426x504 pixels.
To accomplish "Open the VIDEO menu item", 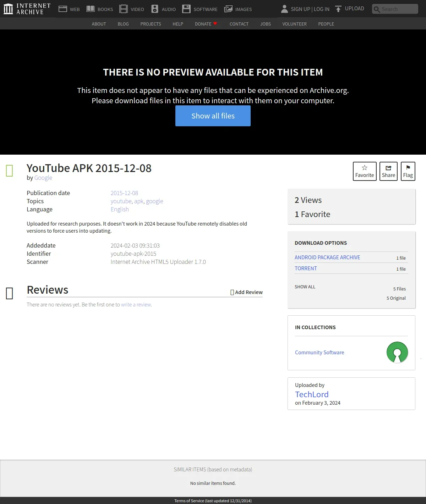I will point(137,9).
